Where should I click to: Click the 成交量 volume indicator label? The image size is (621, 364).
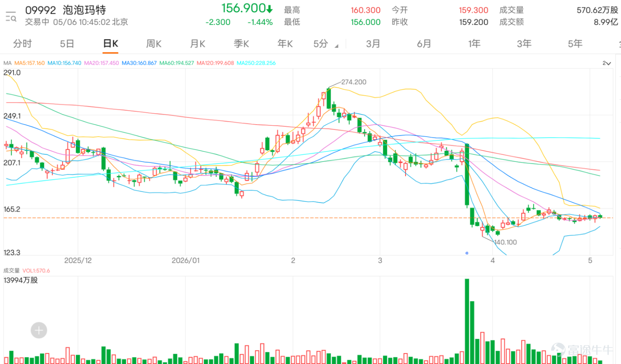pyautogui.click(x=11, y=270)
